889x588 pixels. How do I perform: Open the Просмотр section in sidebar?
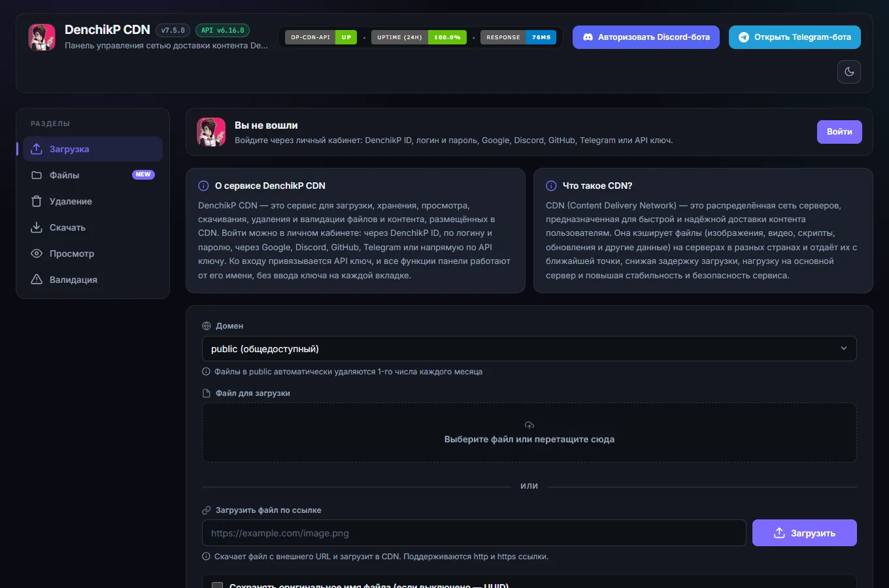pos(93,253)
